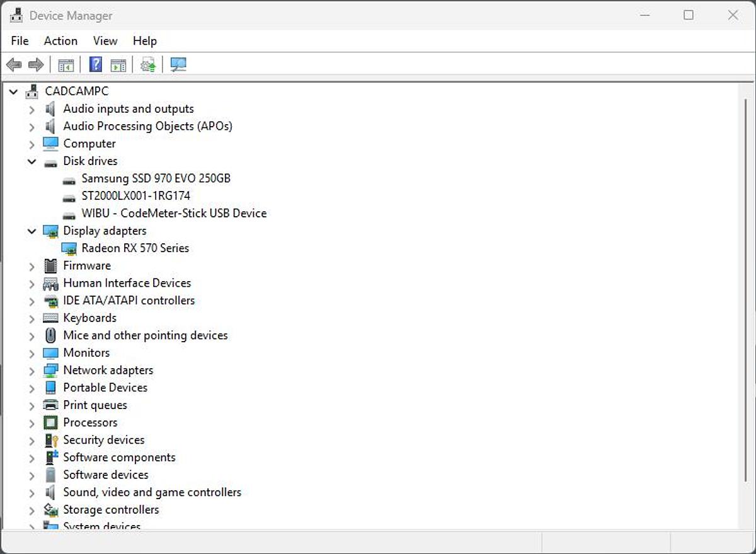
Task: Expand the Network adapters category
Action: 31,371
